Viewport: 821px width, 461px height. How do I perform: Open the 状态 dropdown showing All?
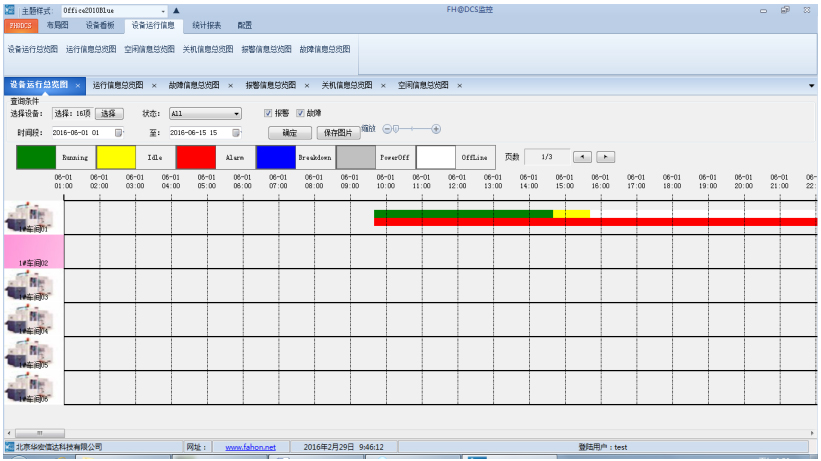[205, 114]
